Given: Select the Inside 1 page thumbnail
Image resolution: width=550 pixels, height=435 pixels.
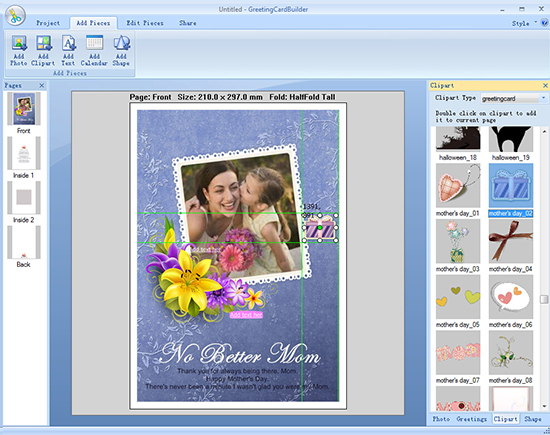Looking at the screenshot, I should coord(24,153).
